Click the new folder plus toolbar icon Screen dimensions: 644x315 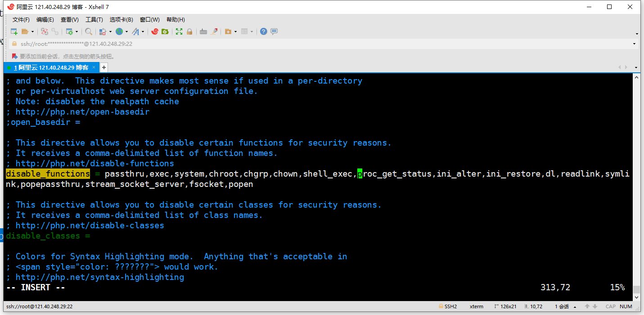click(x=228, y=31)
